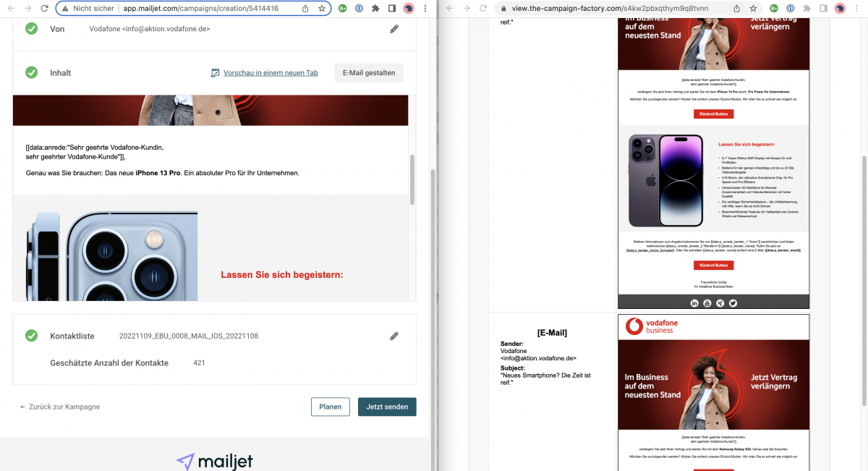This screenshot has height=471, width=868.
Task: Click 'Lassen Sie sich begeistern:' heading in Mailjet preview
Action: coord(282,275)
